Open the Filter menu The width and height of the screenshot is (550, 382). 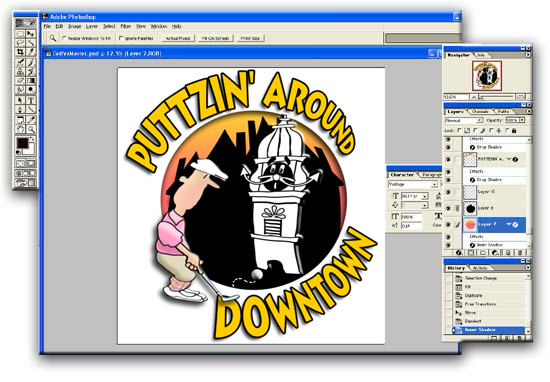(126, 26)
